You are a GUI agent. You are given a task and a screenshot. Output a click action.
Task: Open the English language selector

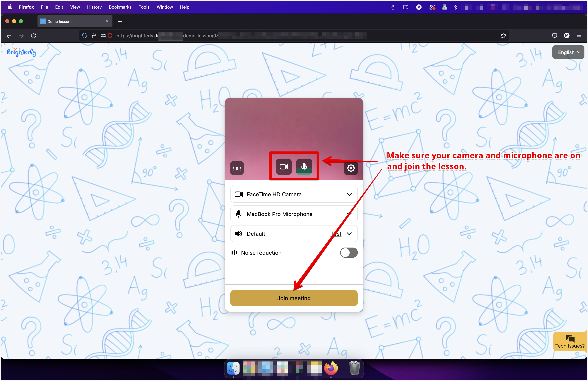(x=568, y=52)
